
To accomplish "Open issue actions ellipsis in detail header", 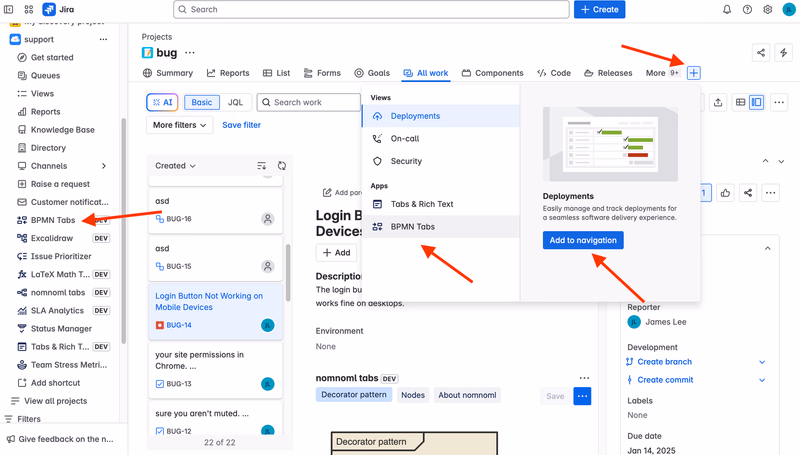I will 770,193.
